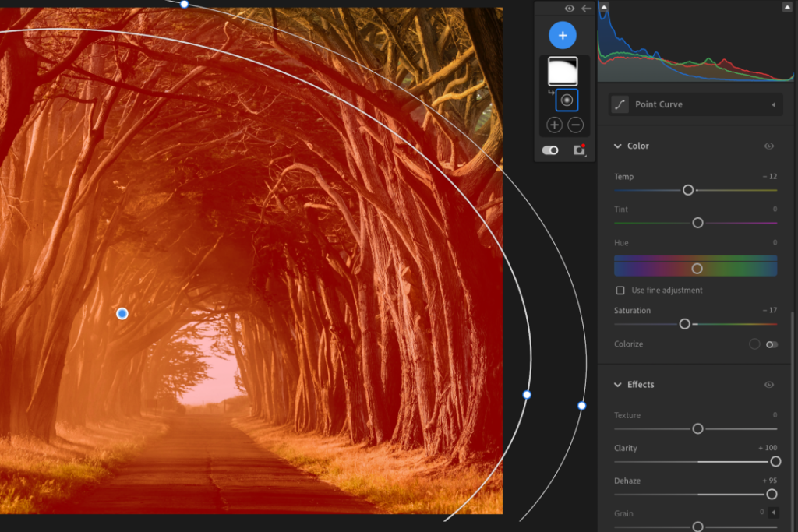Click the Hue gradient slider
The height and width of the screenshot is (532, 798).
coord(697,266)
